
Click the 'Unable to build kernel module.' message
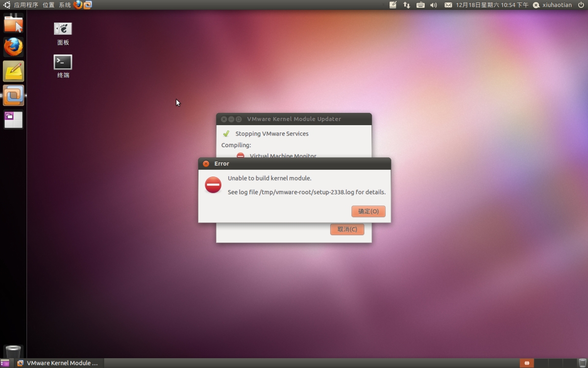[269, 178]
